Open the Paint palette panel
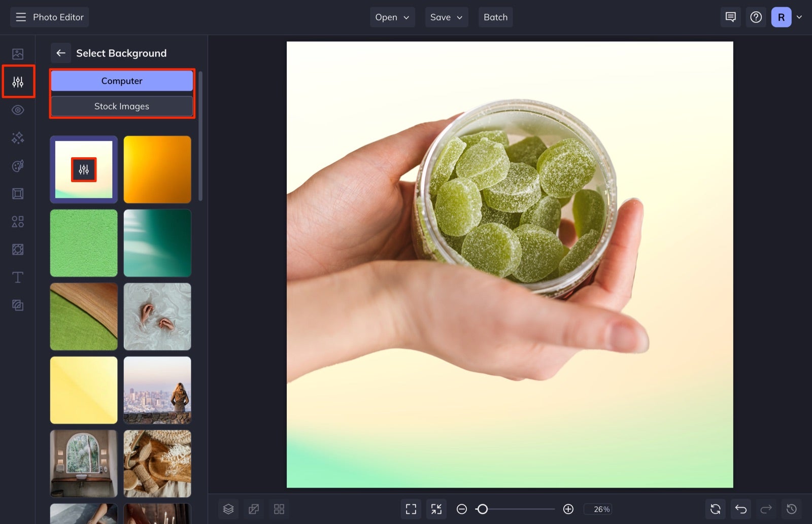This screenshot has height=524, width=812. click(18, 165)
